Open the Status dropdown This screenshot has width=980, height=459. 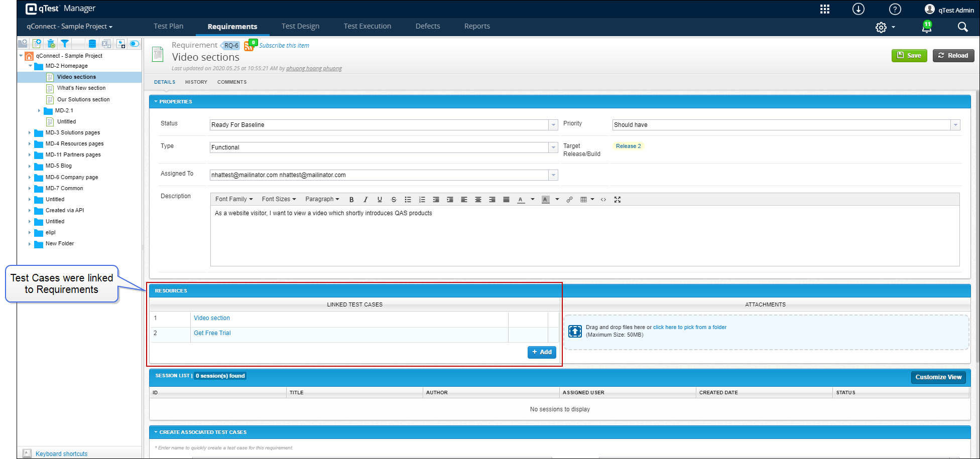[553, 125]
